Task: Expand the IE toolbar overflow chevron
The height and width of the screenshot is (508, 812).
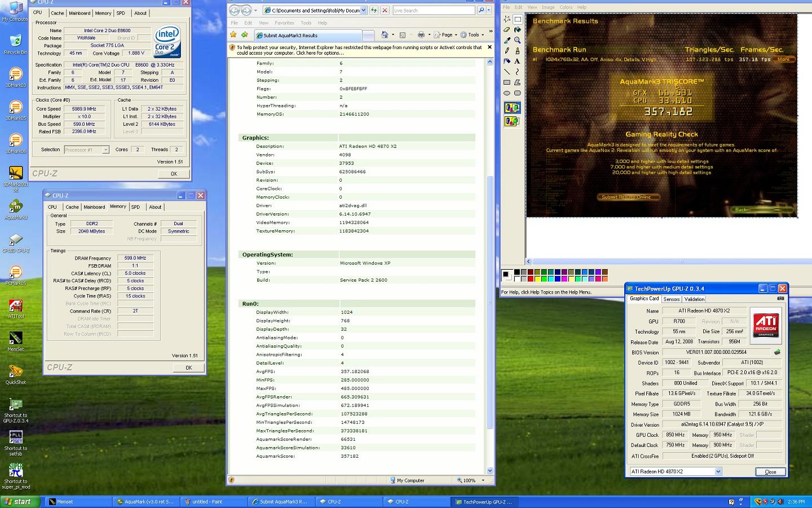Action: [490, 32]
